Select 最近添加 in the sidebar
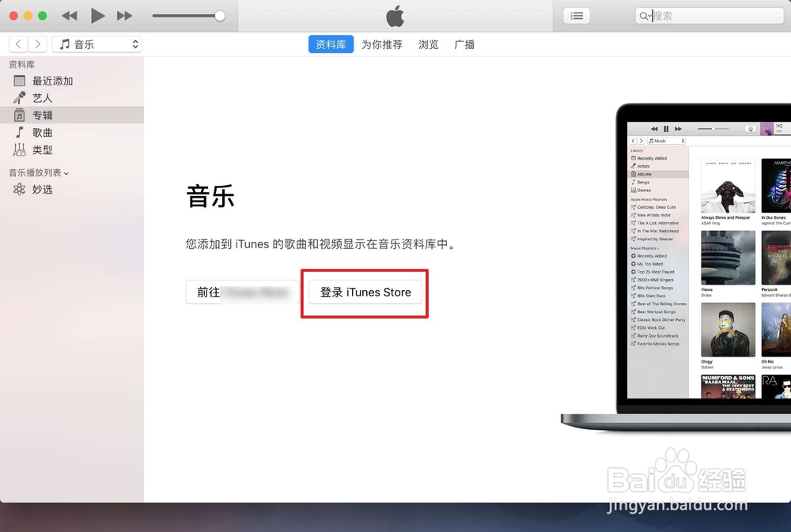The width and height of the screenshot is (791, 532). pyautogui.click(x=72, y=81)
